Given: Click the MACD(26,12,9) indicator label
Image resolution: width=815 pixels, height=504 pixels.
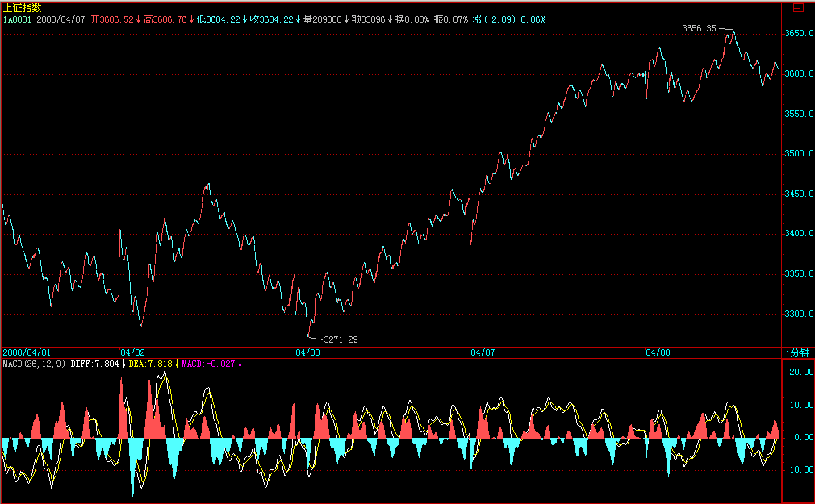Looking at the screenshot, I should [33, 364].
